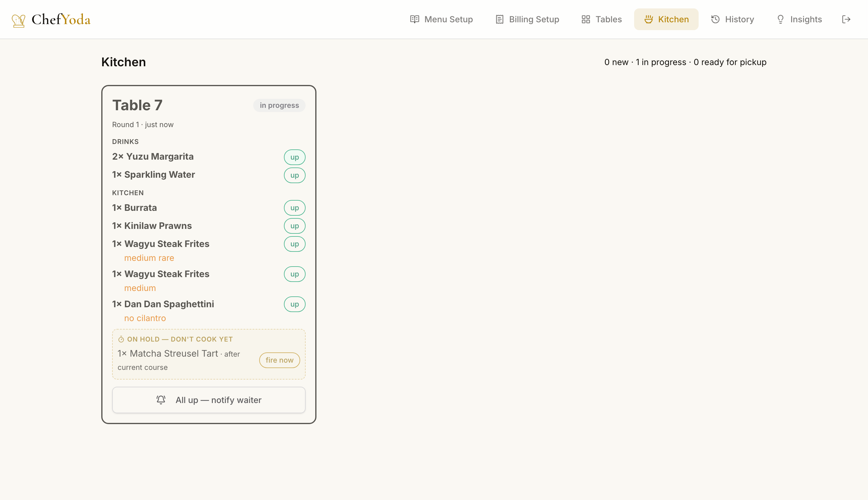This screenshot has height=500, width=868.
Task: Toggle up status for Burrata
Action: [x=294, y=208]
